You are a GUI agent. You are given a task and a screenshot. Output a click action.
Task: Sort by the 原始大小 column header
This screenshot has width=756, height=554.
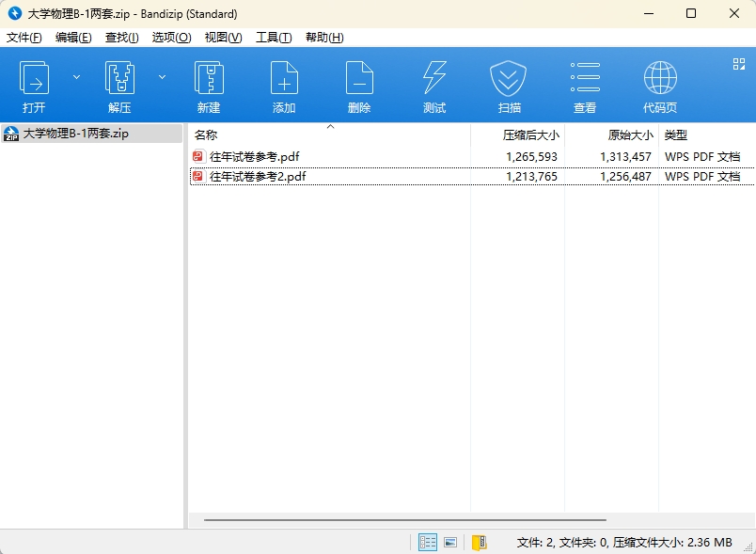click(x=611, y=135)
